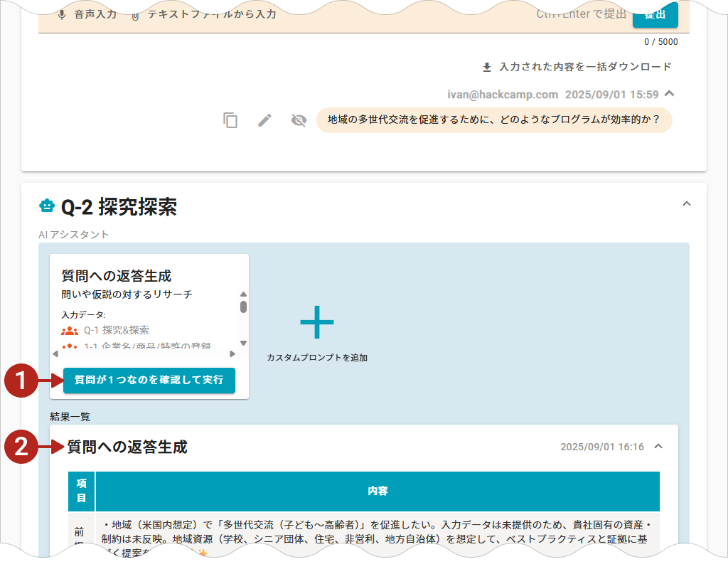Click the bulk download arrow icon
The image size is (728, 579).
(x=487, y=67)
